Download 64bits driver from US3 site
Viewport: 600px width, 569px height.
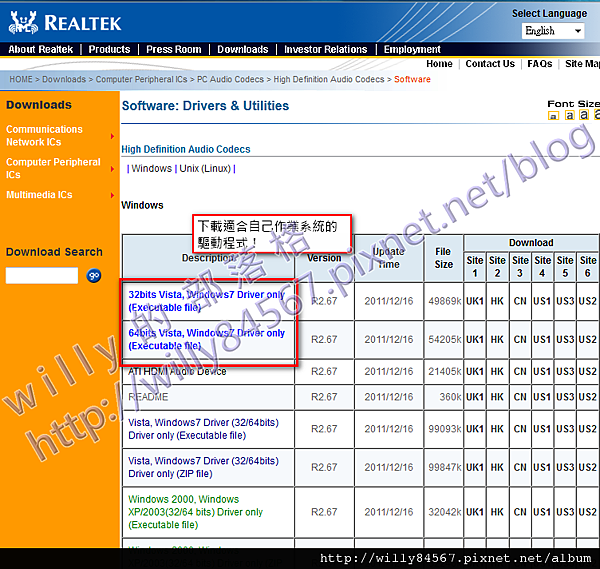[565, 339]
